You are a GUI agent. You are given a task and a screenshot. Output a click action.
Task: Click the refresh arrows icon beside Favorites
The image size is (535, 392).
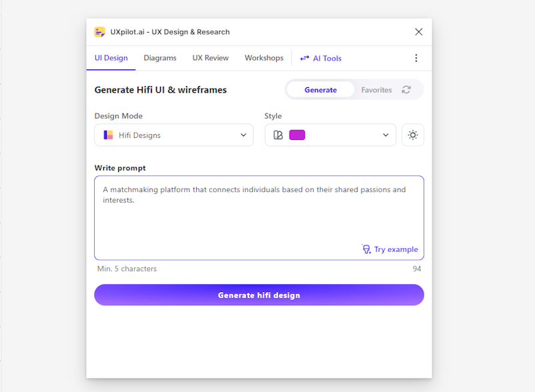tap(406, 89)
